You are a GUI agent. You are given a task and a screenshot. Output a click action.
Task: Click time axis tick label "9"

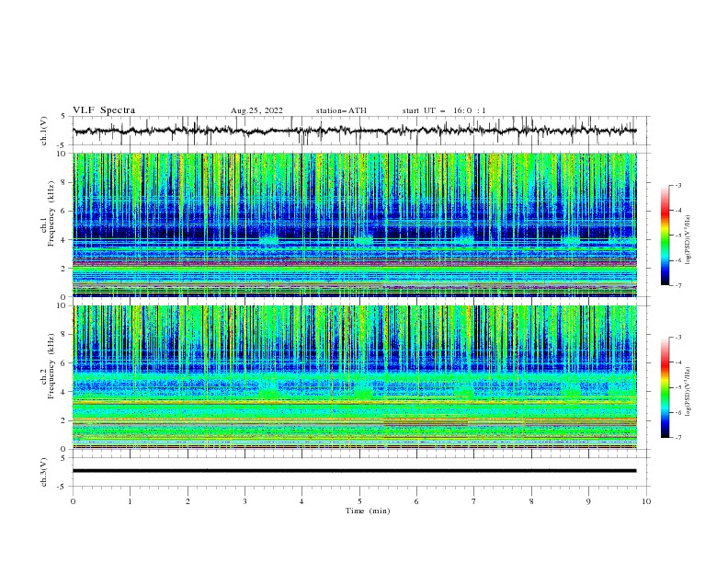tap(588, 501)
